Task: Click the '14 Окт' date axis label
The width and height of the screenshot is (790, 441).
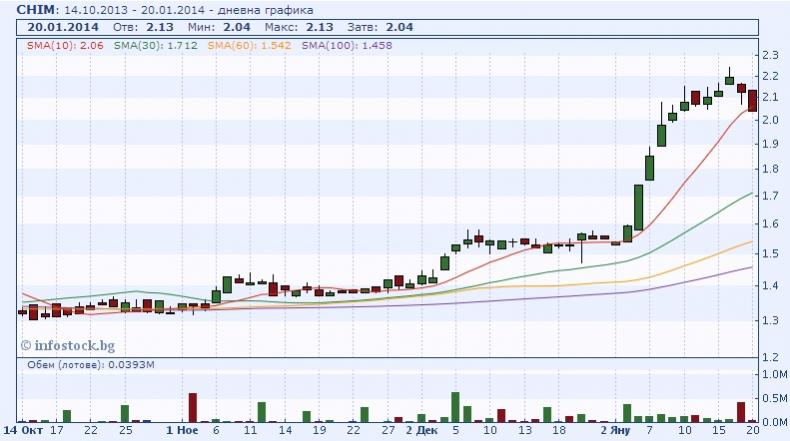Action: 23,430
